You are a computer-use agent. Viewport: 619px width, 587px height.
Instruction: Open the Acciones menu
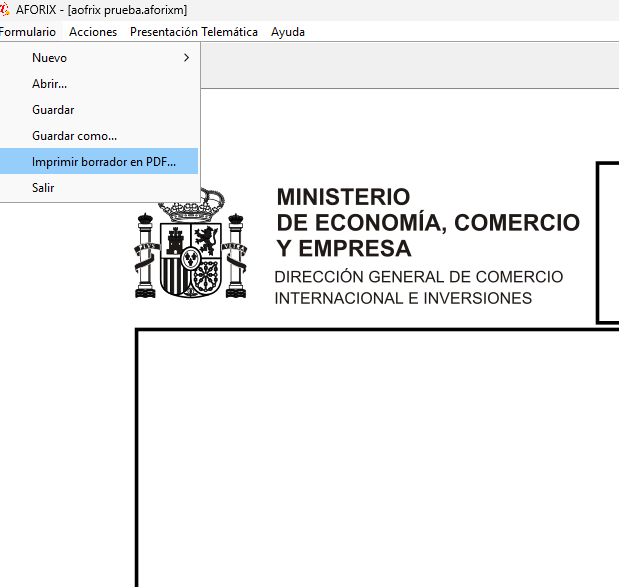(93, 32)
